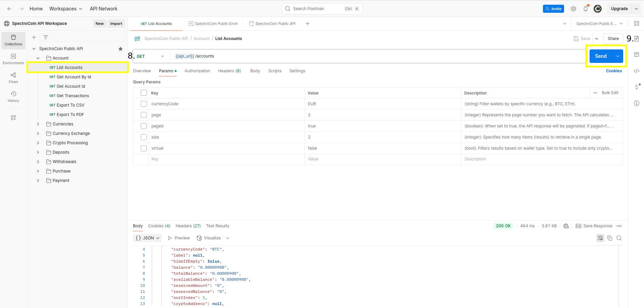Open the Collections sidebar panel
644x308 pixels.
pos(13,40)
